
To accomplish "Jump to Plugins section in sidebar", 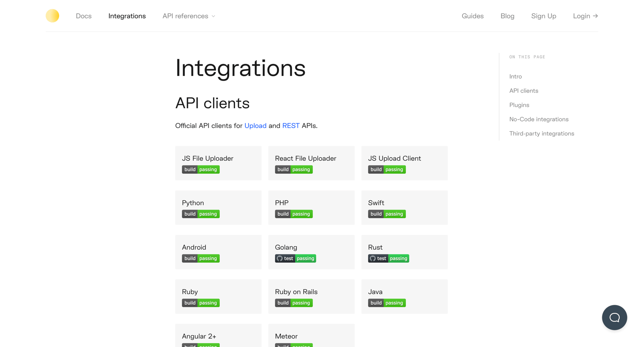I will [519, 105].
